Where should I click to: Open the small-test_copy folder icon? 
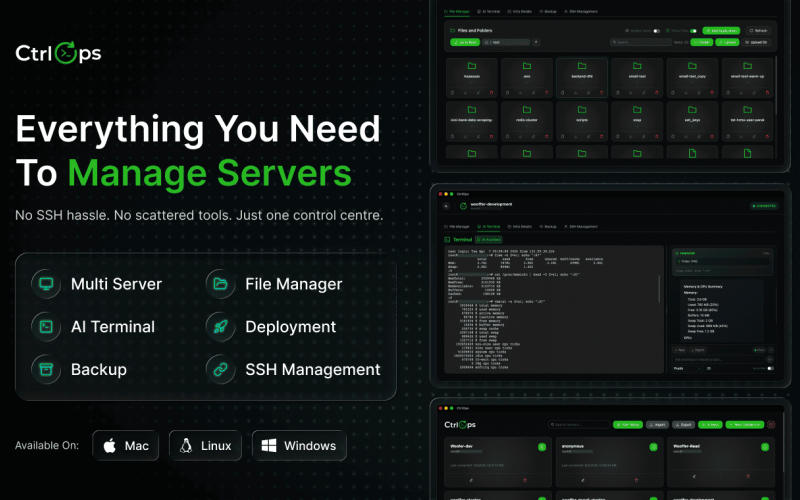(x=692, y=66)
